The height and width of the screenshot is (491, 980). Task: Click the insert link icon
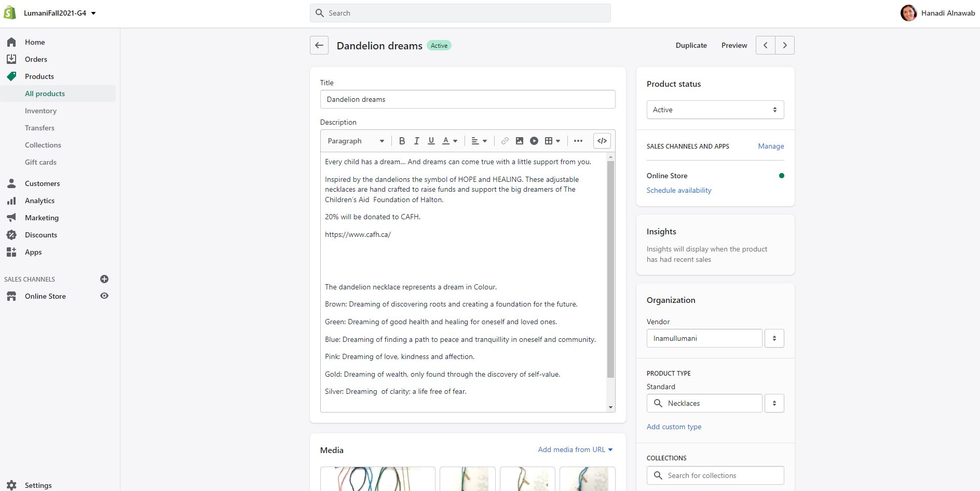[x=505, y=141]
